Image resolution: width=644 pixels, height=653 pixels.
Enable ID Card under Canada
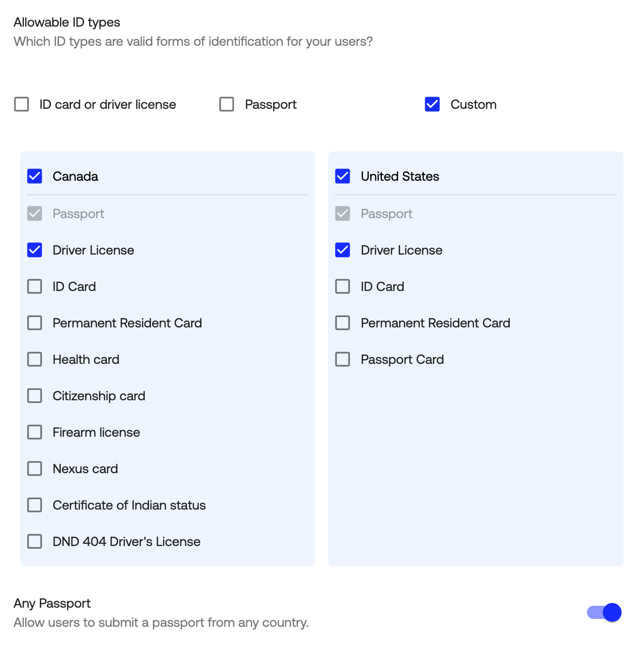(x=35, y=286)
